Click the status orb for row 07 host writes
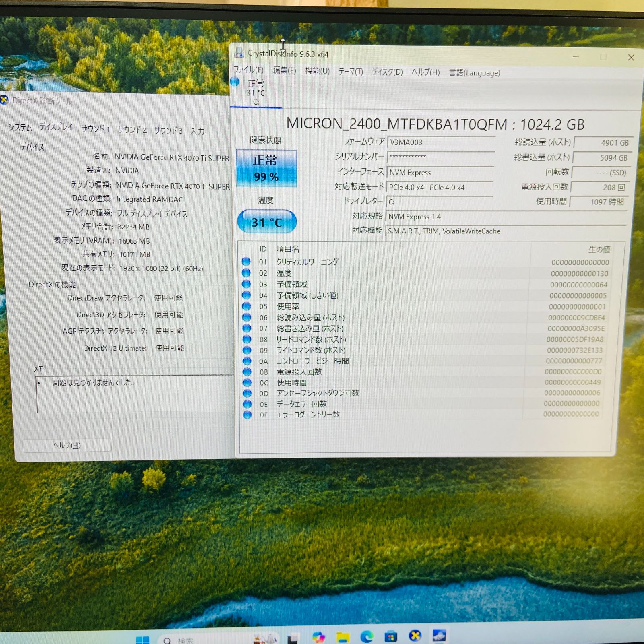Image resolution: width=644 pixels, height=644 pixels. click(x=246, y=328)
